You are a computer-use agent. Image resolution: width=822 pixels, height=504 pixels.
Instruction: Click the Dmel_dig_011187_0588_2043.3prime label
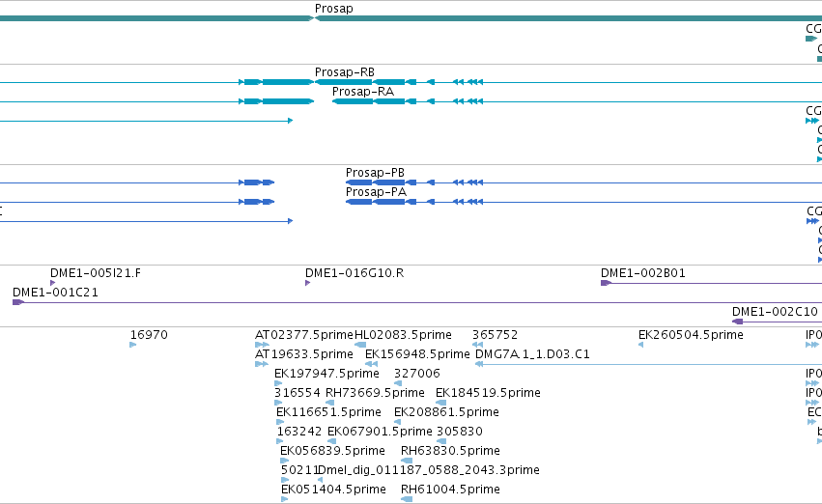click(428, 470)
